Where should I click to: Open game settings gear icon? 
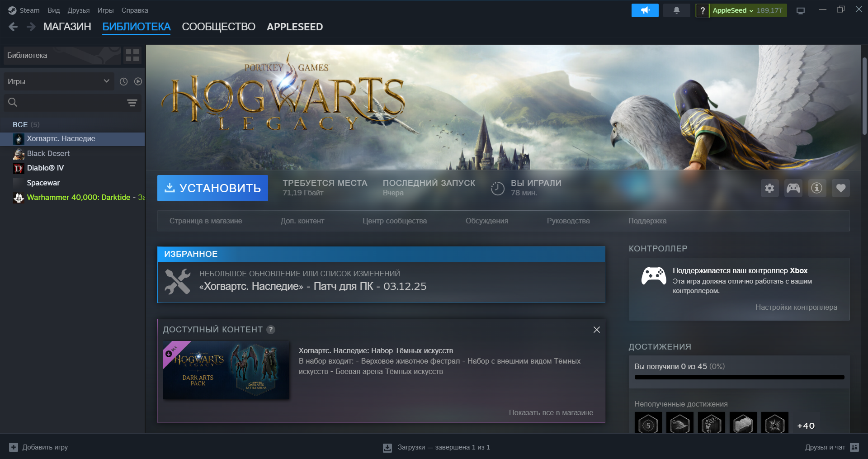[x=769, y=188]
